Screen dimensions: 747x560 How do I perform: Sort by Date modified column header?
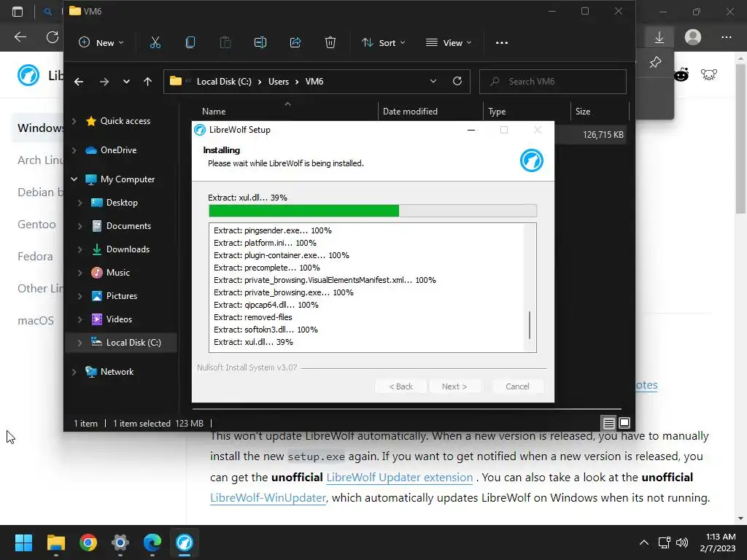pos(410,112)
